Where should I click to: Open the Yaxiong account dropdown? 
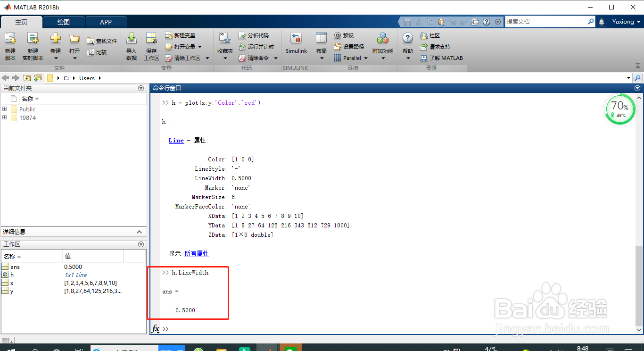point(627,22)
